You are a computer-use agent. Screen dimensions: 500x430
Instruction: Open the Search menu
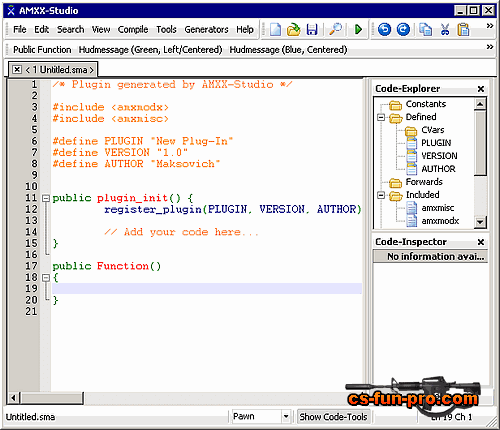point(70,30)
